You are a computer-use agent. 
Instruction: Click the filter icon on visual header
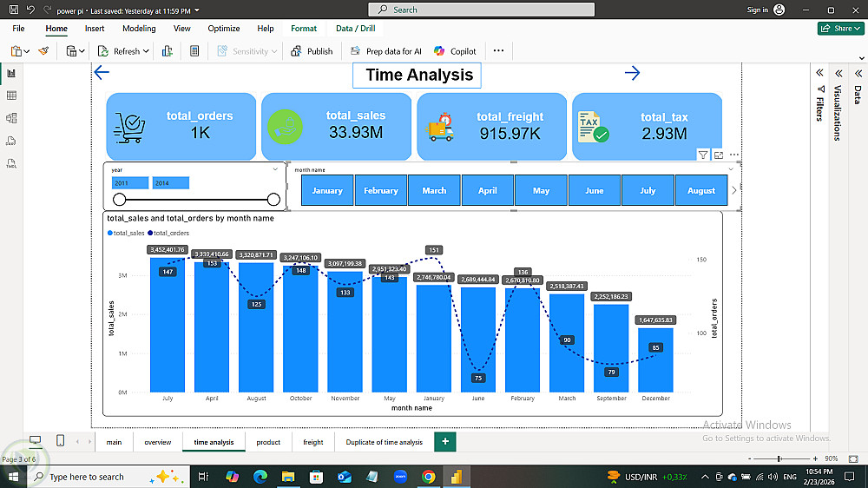coord(703,155)
